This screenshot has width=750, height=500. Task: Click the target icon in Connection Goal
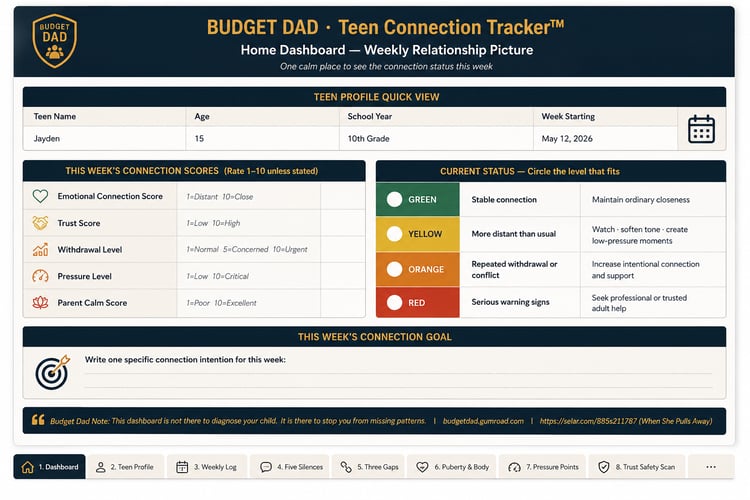coord(52,372)
